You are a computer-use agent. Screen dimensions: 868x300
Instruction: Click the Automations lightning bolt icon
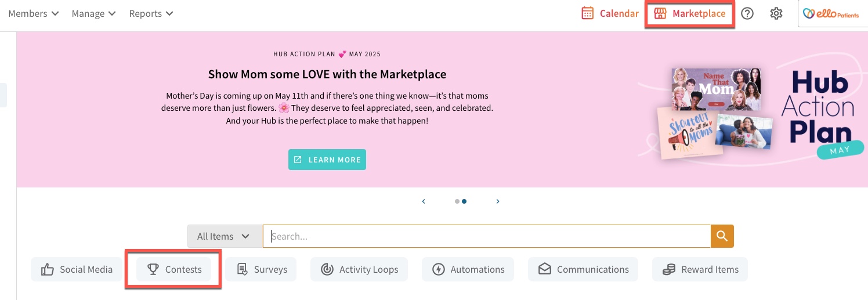(x=439, y=269)
